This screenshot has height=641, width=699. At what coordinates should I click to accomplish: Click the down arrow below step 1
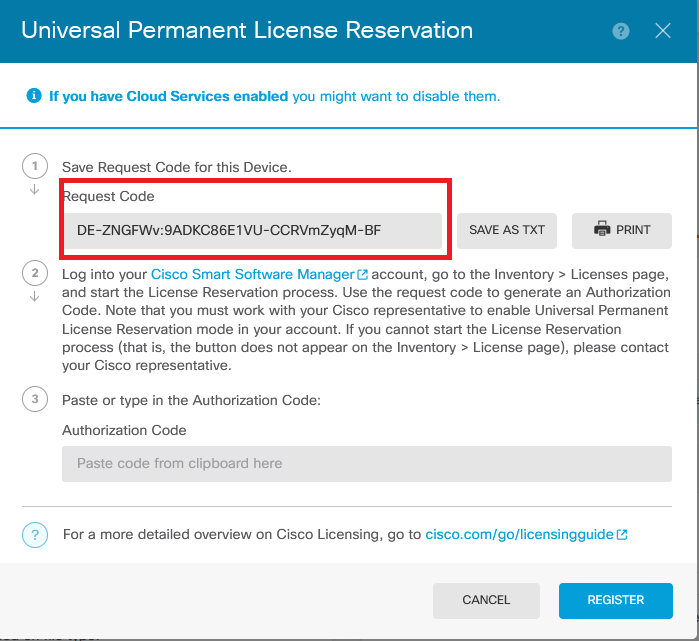(34, 190)
